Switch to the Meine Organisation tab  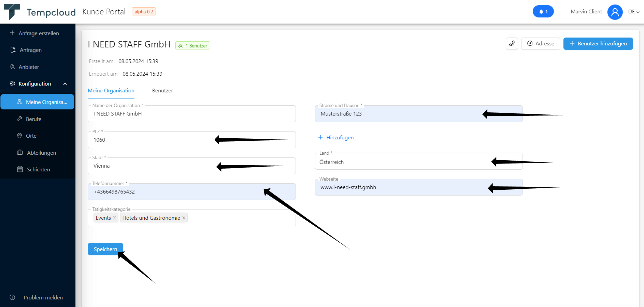(111, 91)
